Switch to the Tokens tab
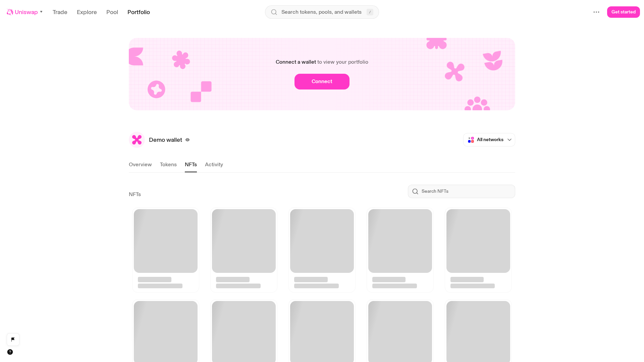The height and width of the screenshot is (362, 644). (x=168, y=165)
